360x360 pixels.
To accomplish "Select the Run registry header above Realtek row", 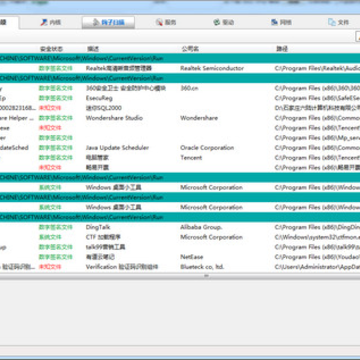I will (x=180, y=58).
